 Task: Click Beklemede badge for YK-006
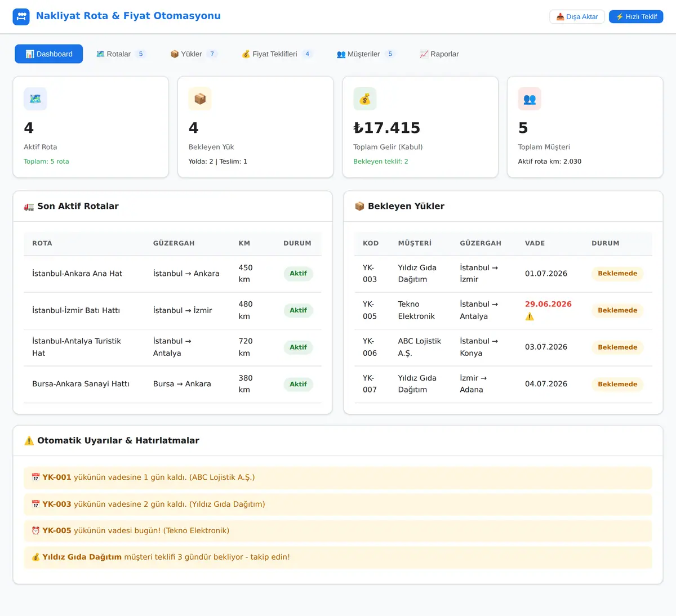tap(617, 347)
